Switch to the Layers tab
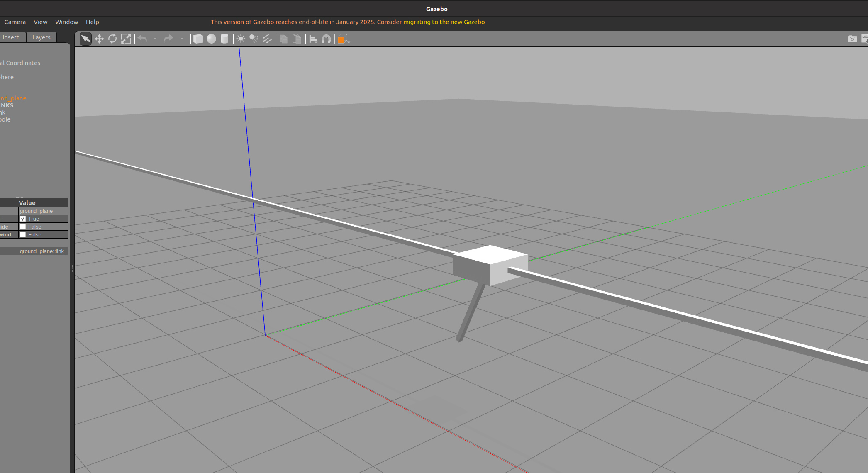Viewport: 868px width, 473px height. (x=41, y=37)
